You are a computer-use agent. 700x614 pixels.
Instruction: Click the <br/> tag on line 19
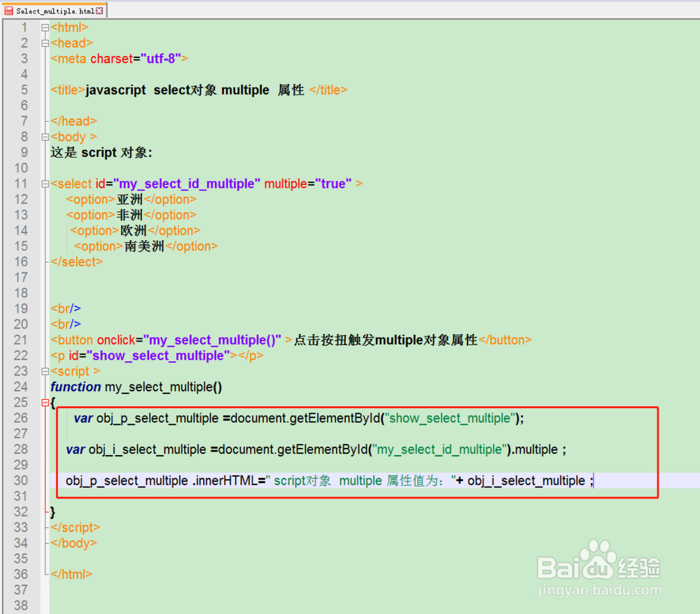pos(66,309)
